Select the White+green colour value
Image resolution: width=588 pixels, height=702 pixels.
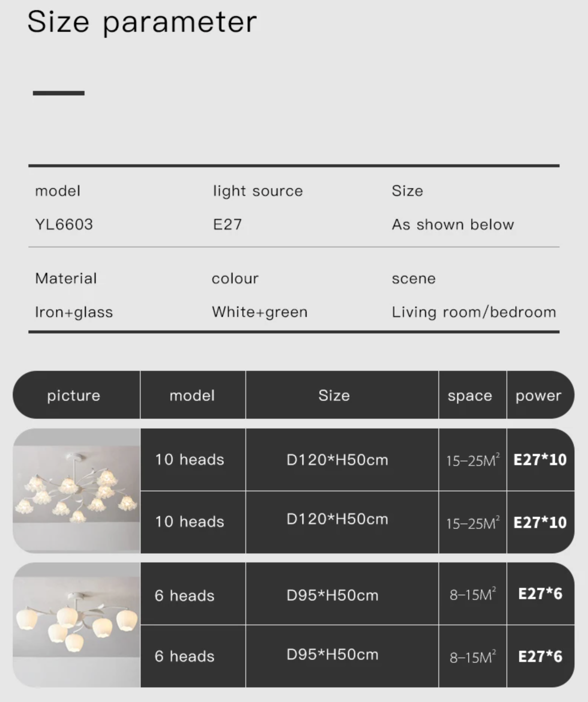[x=260, y=312]
